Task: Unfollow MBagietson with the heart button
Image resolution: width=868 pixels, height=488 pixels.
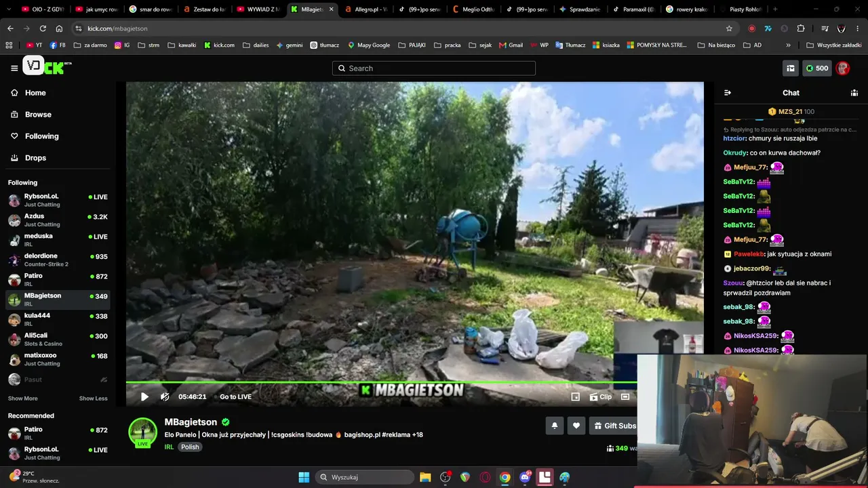Action: click(x=576, y=426)
